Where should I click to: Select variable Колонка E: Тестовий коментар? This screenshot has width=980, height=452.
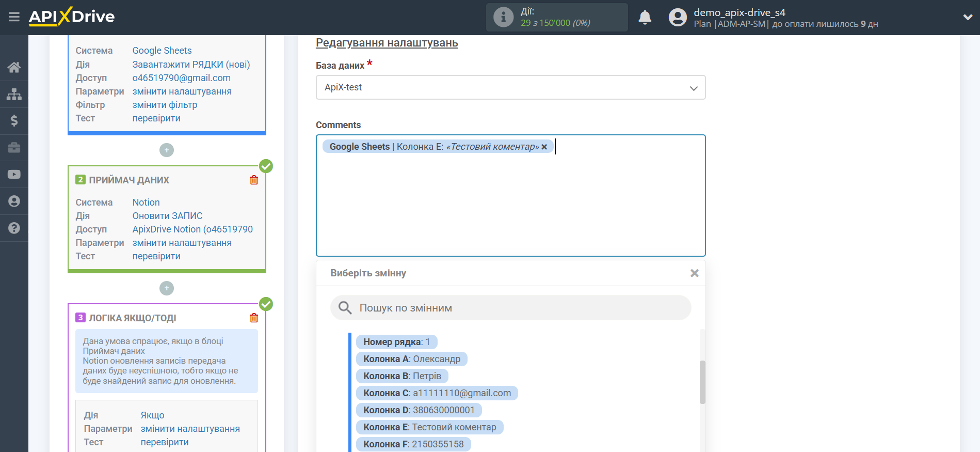pyautogui.click(x=430, y=427)
